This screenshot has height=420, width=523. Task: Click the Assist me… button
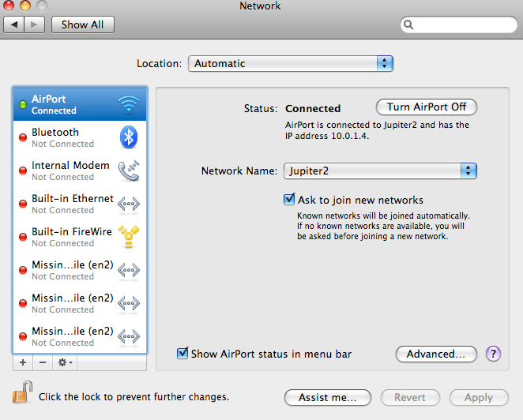[328, 397]
